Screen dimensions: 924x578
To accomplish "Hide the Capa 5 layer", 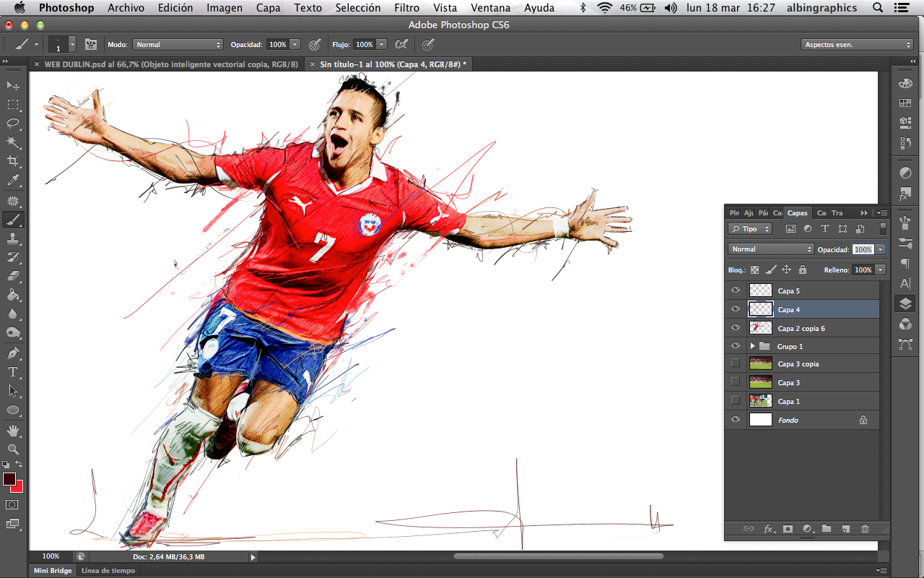I will pyautogui.click(x=736, y=290).
